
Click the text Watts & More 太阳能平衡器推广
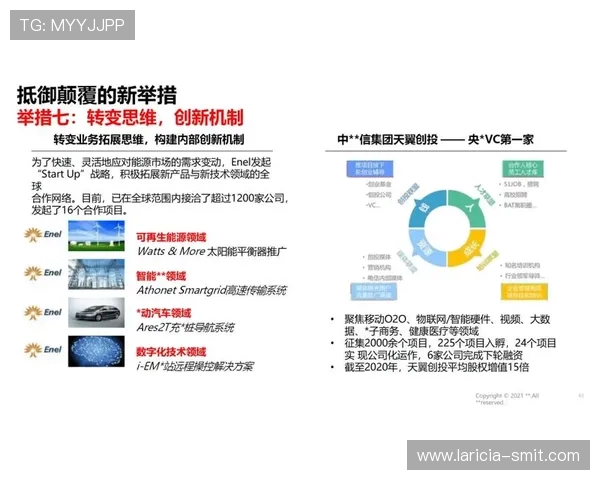pos(212,251)
